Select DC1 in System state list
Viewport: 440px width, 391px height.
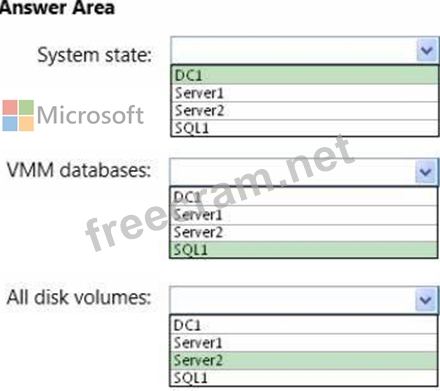[305, 75]
